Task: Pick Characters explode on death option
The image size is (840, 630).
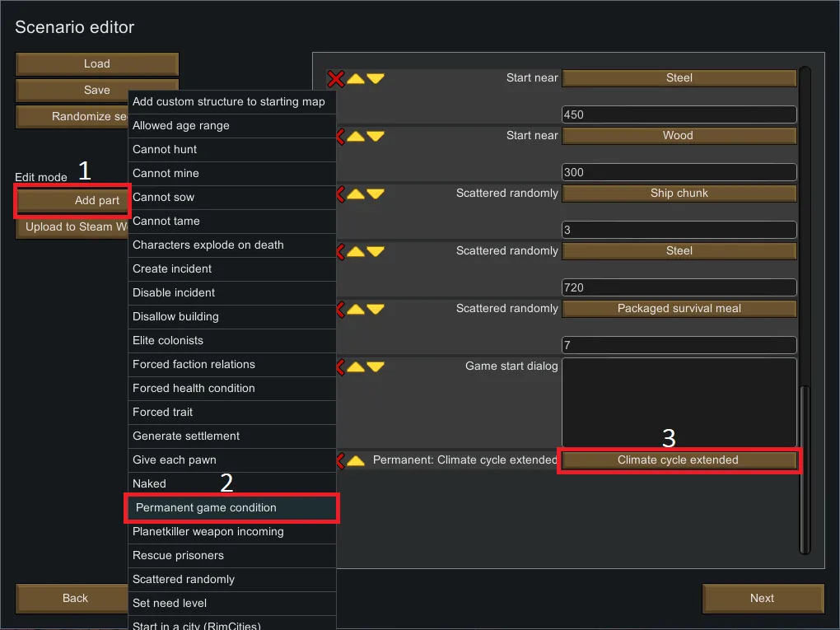Action: (x=231, y=245)
